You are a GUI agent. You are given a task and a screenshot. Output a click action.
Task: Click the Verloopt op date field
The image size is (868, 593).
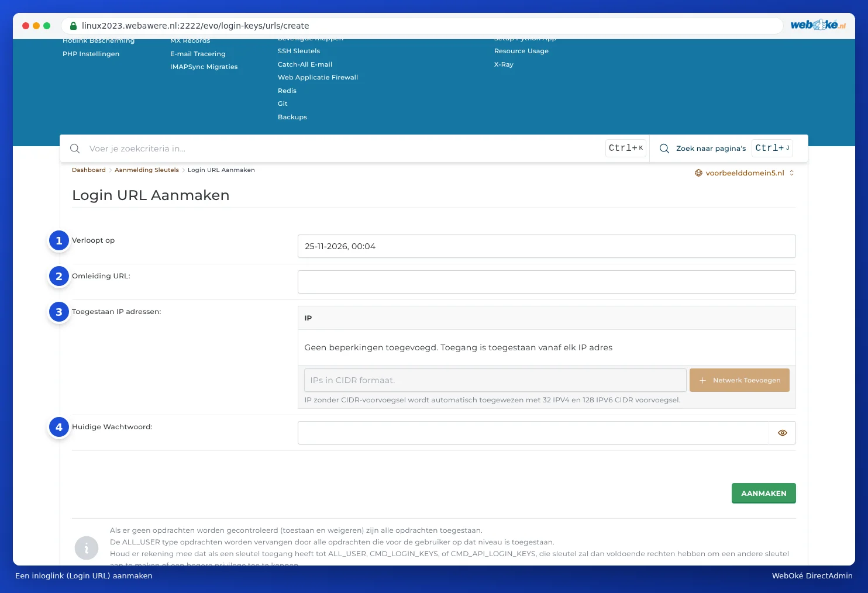(x=546, y=246)
